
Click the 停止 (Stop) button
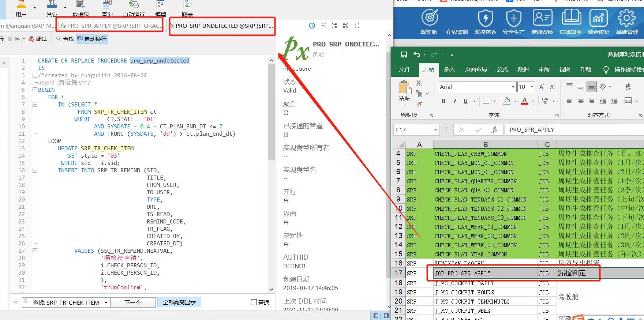point(16,39)
